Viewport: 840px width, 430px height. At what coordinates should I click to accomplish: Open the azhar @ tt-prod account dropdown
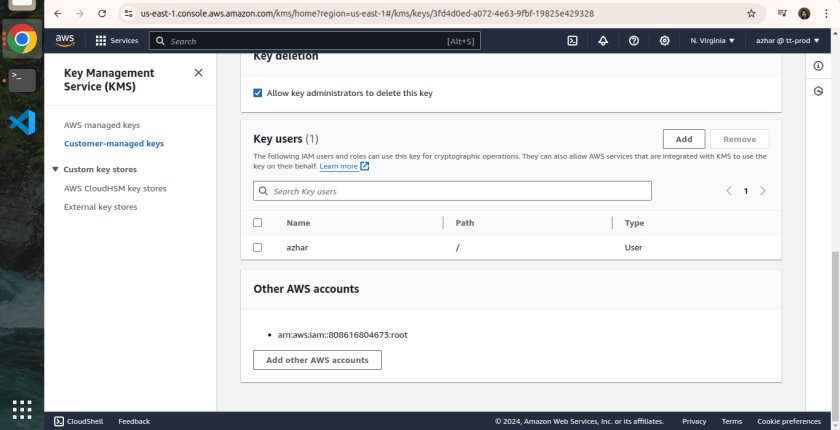click(788, 41)
